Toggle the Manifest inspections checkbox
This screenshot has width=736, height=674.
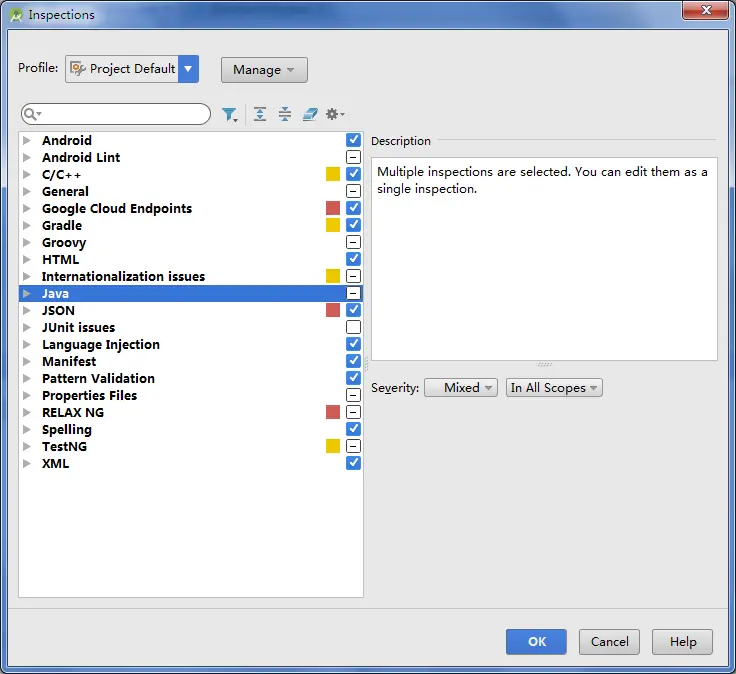tap(353, 361)
